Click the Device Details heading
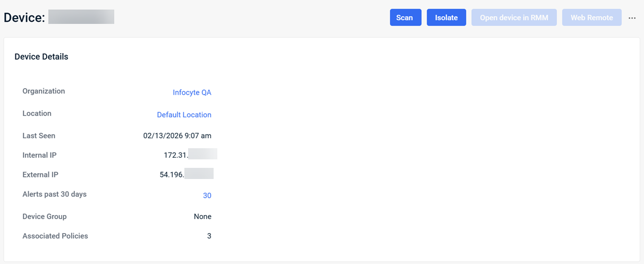 pos(41,57)
